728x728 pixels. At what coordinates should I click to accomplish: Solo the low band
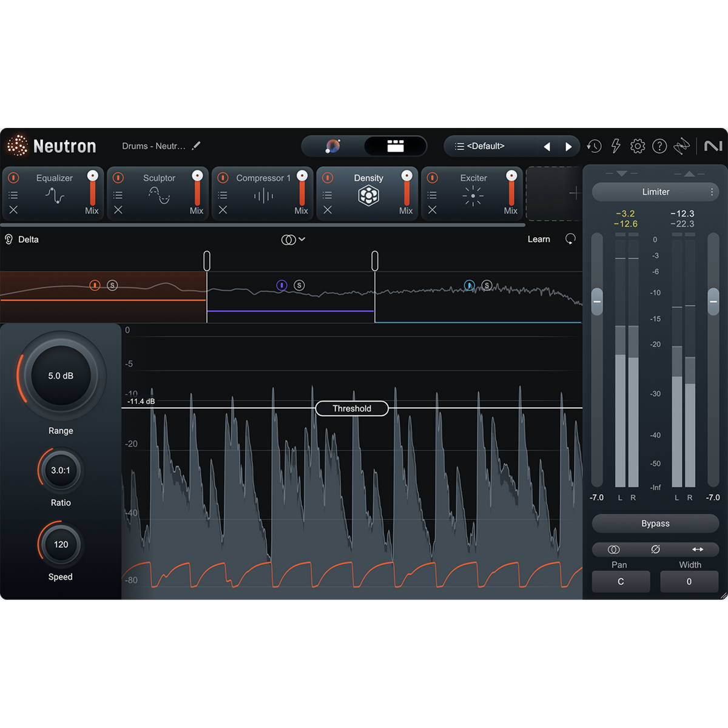112,285
